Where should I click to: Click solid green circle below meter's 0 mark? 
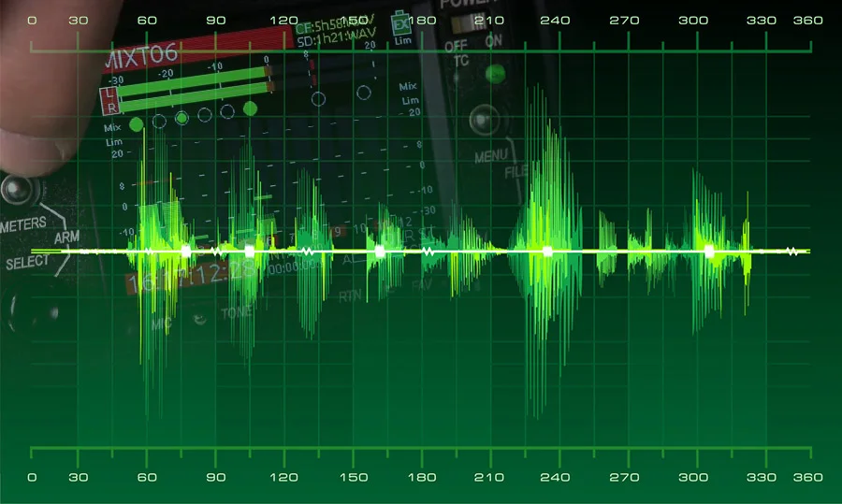click(x=250, y=108)
